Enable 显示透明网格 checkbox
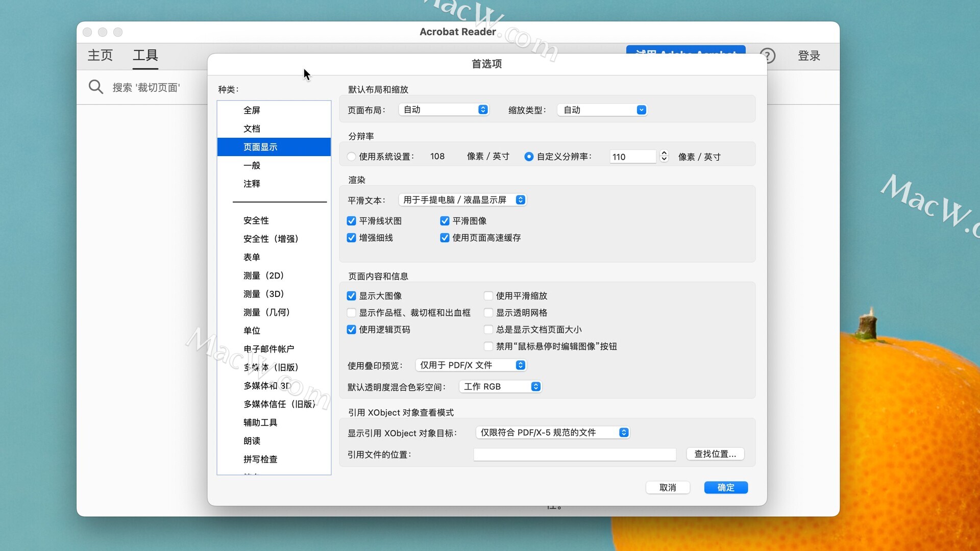The image size is (980, 551). point(488,313)
